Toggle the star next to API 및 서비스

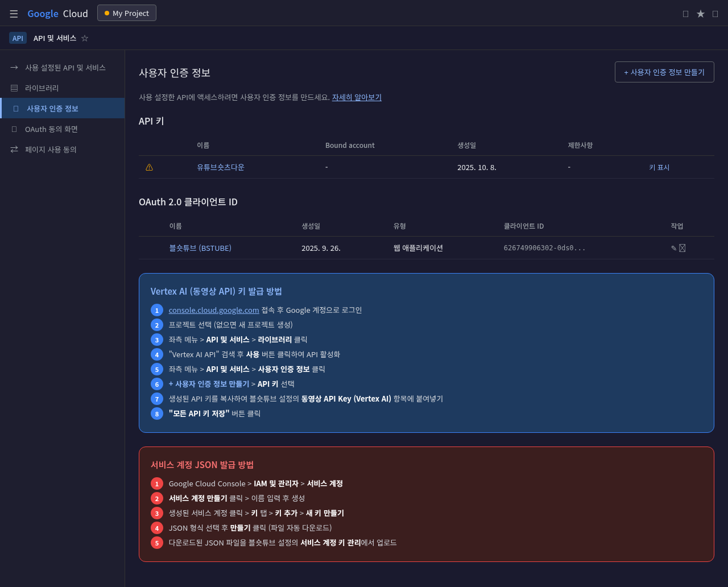84,38
